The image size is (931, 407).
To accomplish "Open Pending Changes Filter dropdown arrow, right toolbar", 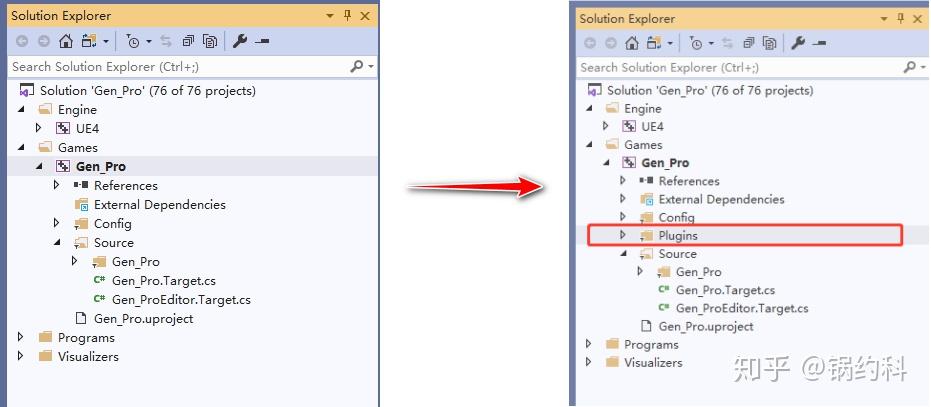I will coord(712,43).
